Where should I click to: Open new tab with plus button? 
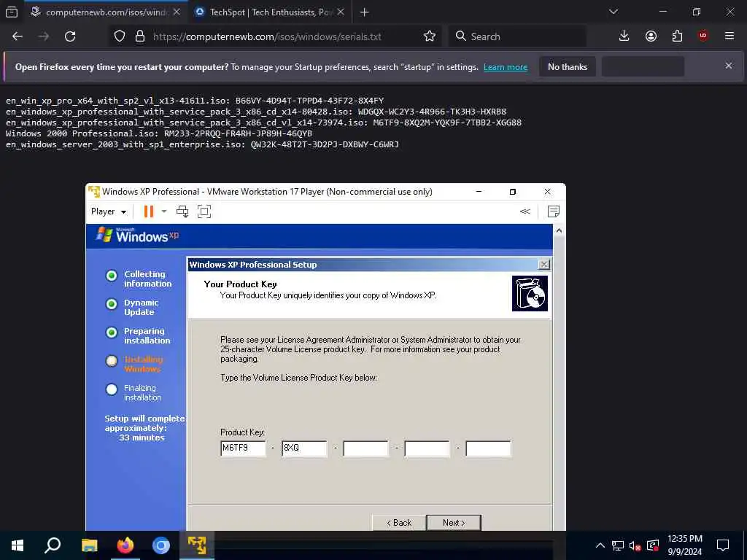pyautogui.click(x=365, y=12)
